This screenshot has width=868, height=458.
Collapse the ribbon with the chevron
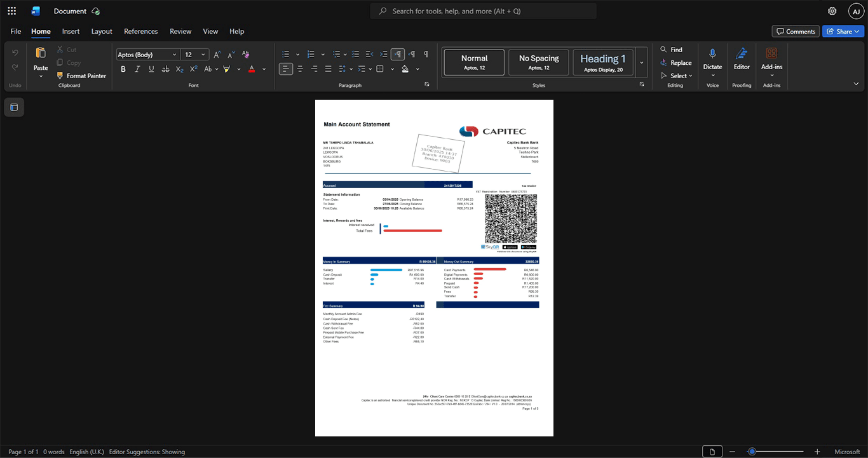(x=856, y=84)
